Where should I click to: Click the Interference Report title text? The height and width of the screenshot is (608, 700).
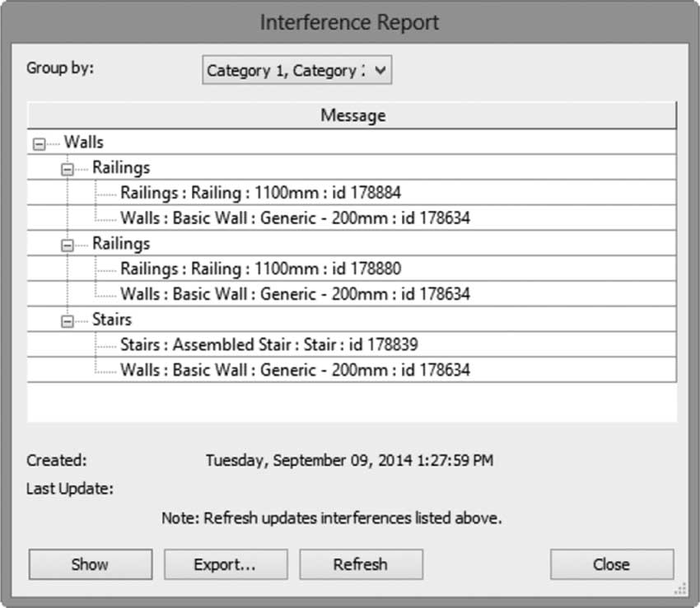coord(349,22)
